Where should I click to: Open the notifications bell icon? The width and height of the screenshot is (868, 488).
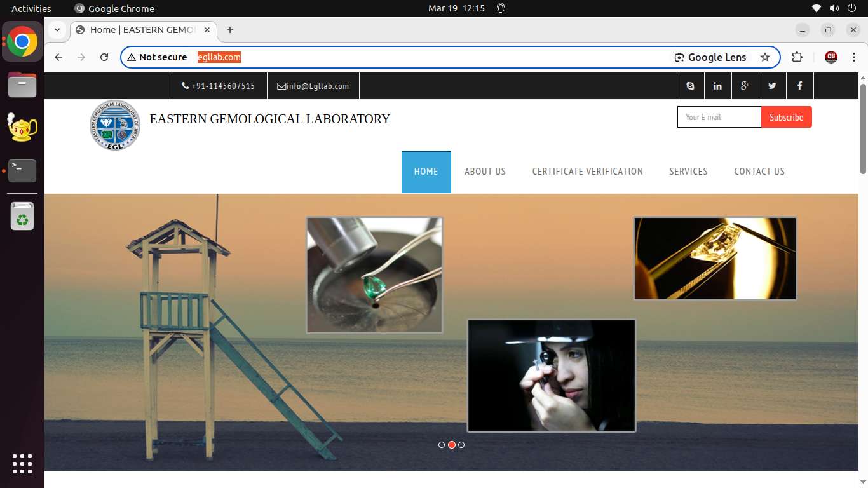click(x=501, y=8)
